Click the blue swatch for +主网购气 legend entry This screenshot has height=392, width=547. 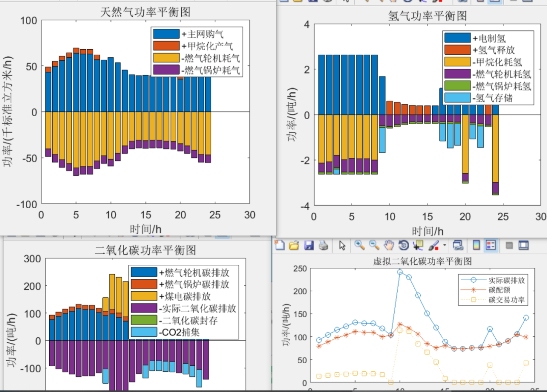166,34
